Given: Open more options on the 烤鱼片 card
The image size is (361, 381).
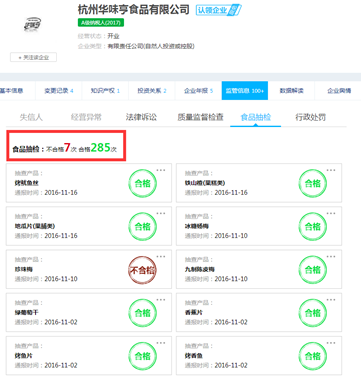Looking at the screenshot, I should 161,343.
